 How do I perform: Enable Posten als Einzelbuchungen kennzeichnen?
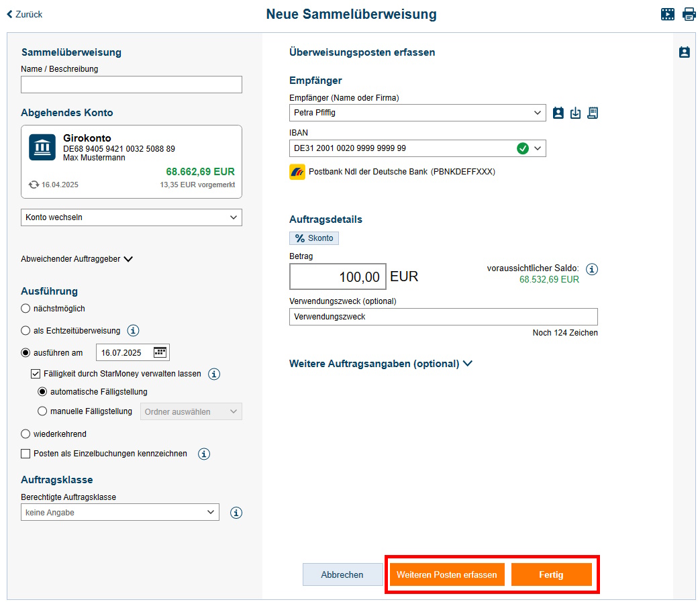[x=25, y=454]
